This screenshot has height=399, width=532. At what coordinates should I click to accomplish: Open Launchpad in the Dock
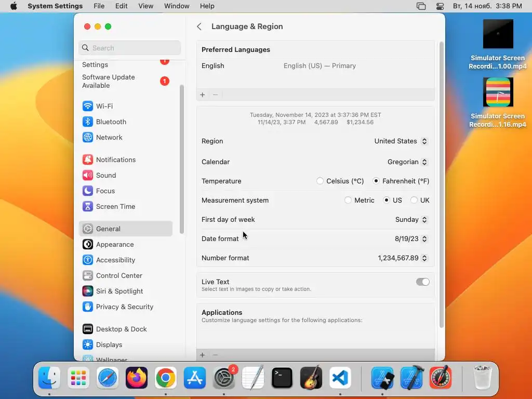[x=78, y=378]
